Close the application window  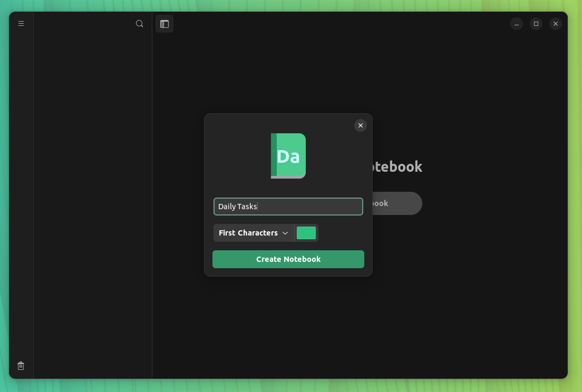(x=556, y=23)
